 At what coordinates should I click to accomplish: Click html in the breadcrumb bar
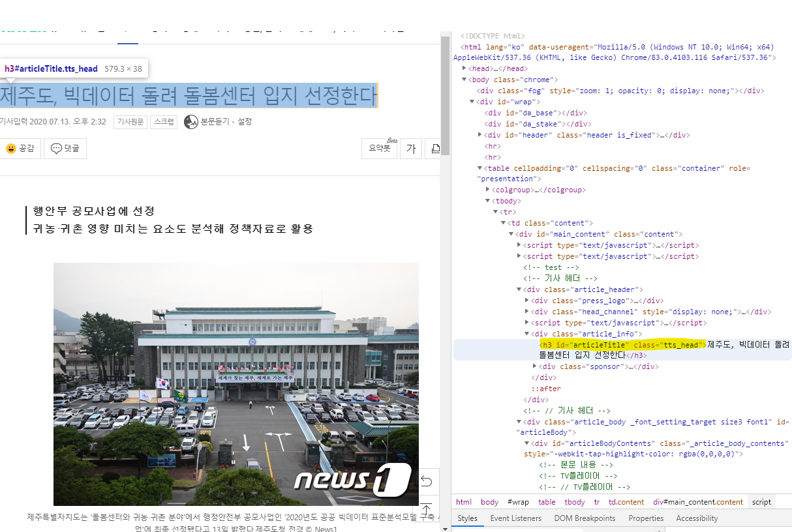[464, 502]
